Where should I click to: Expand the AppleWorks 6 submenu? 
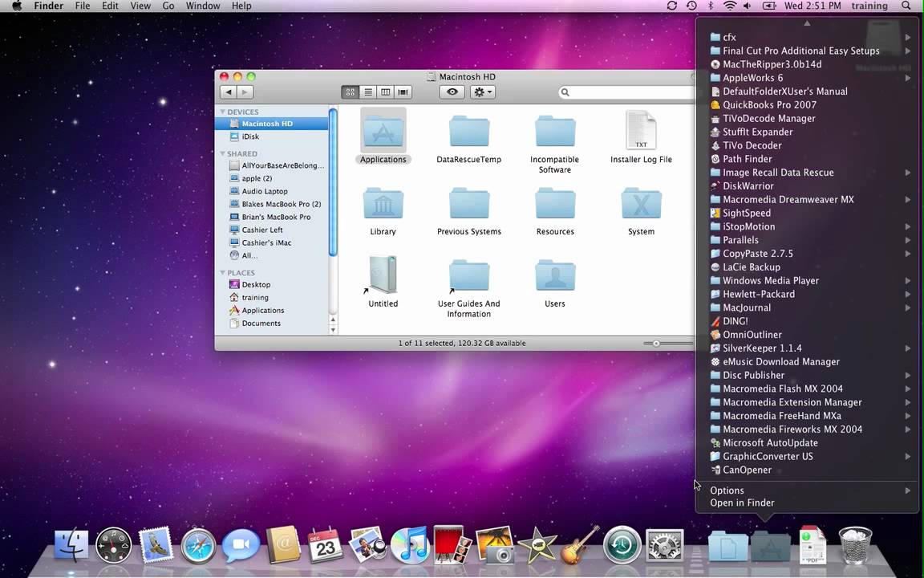tap(908, 78)
